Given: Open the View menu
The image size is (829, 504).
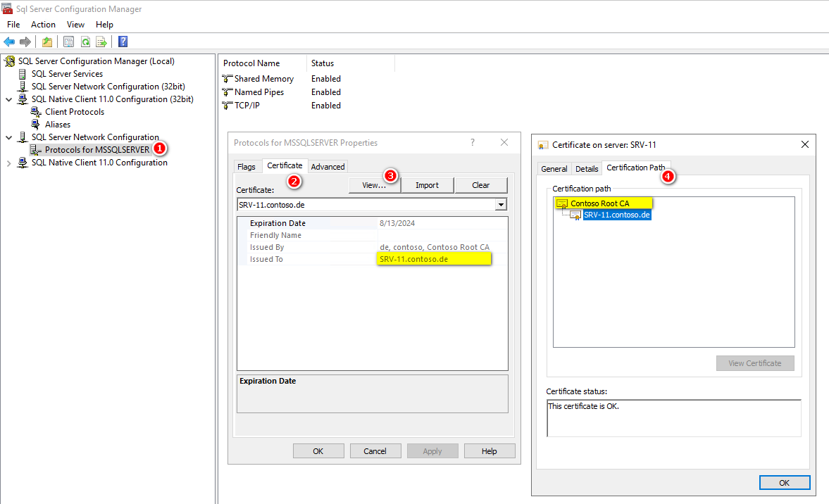Looking at the screenshot, I should click(x=75, y=25).
